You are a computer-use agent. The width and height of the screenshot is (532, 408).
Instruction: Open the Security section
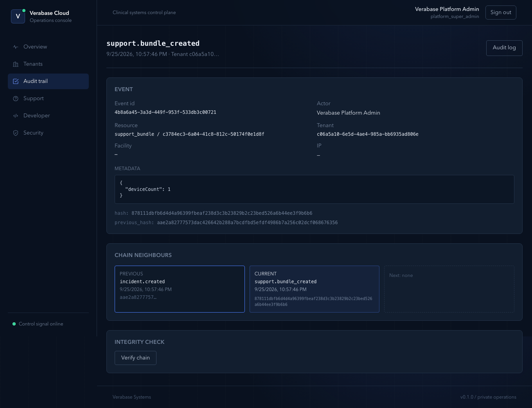48,133
